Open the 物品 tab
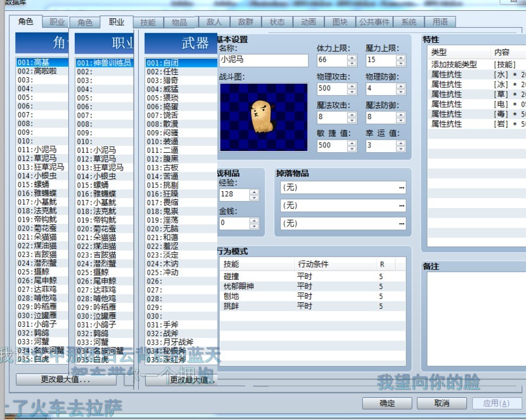526x420 pixels. point(179,22)
